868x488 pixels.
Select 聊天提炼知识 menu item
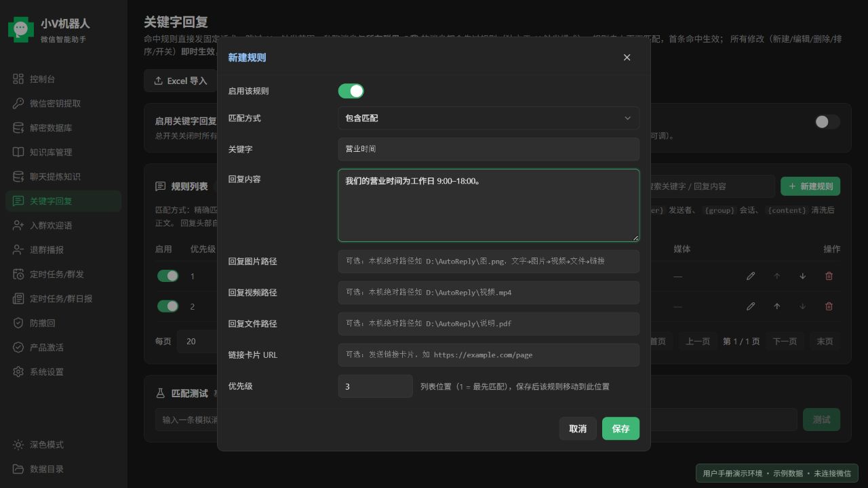64,176
